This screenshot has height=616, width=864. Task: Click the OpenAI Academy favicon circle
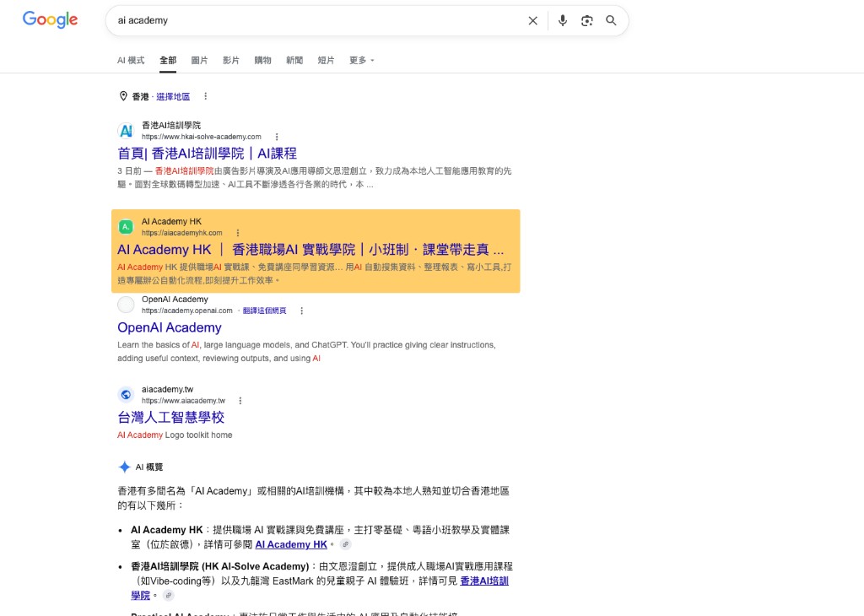pos(127,304)
